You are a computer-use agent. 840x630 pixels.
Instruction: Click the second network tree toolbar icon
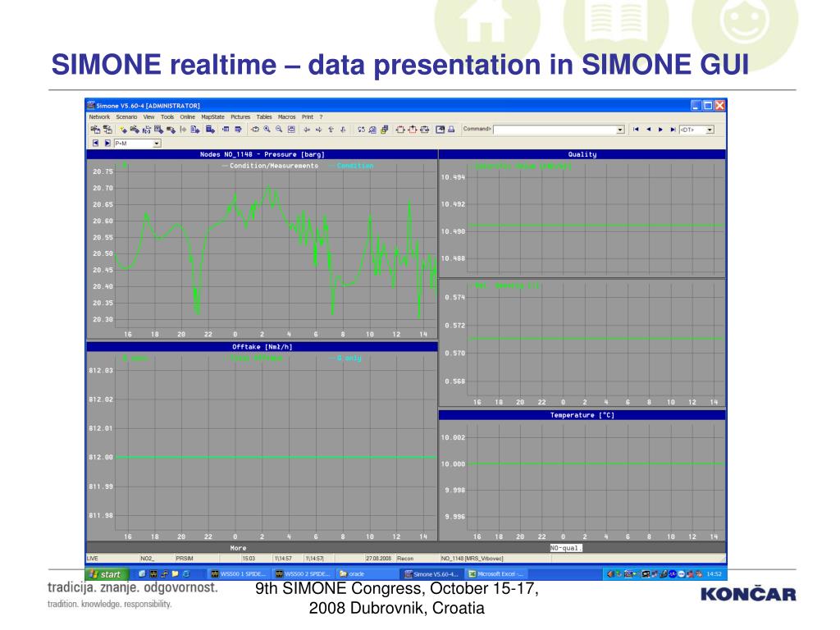(107, 130)
